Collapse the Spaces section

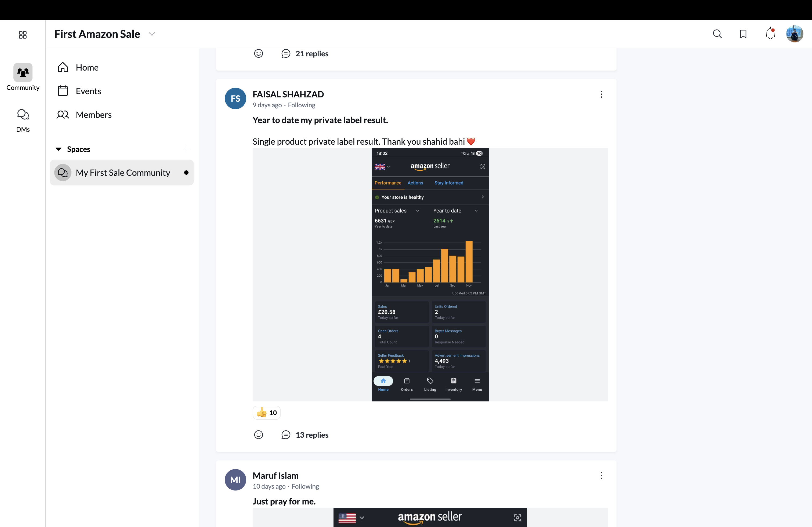[58, 149]
